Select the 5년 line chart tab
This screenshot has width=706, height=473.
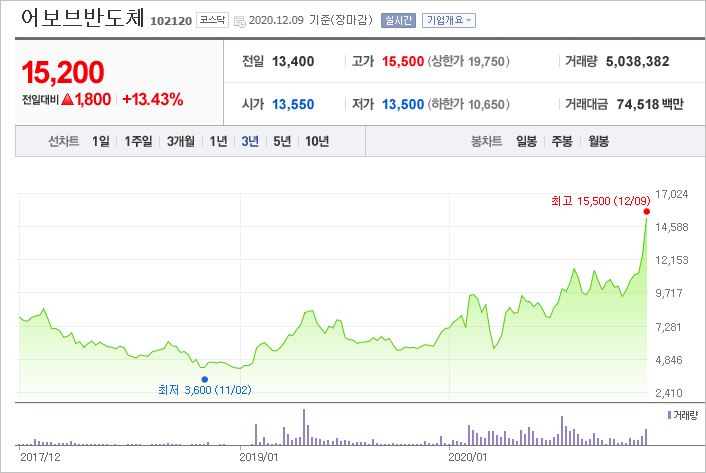click(x=282, y=141)
